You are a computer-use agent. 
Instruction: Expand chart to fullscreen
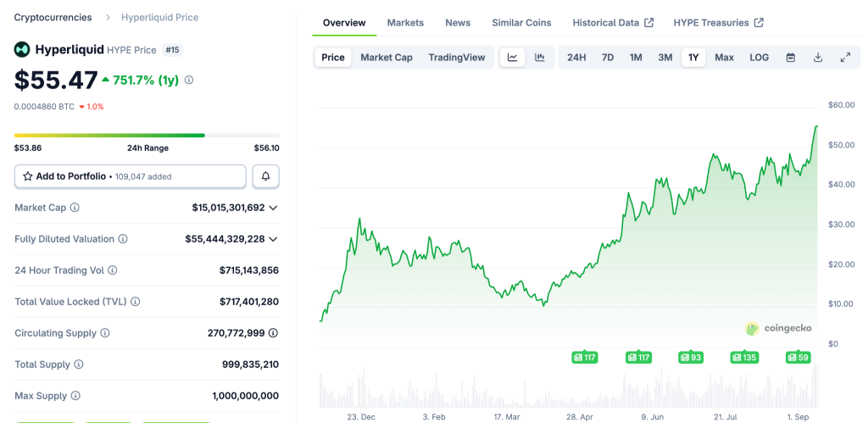(x=845, y=58)
